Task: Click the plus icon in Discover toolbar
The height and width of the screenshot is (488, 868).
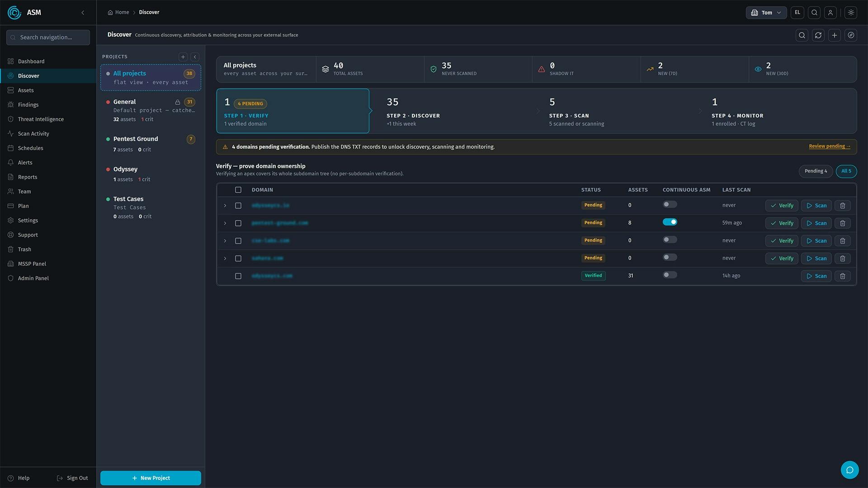Action: click(x=835, y=35)
